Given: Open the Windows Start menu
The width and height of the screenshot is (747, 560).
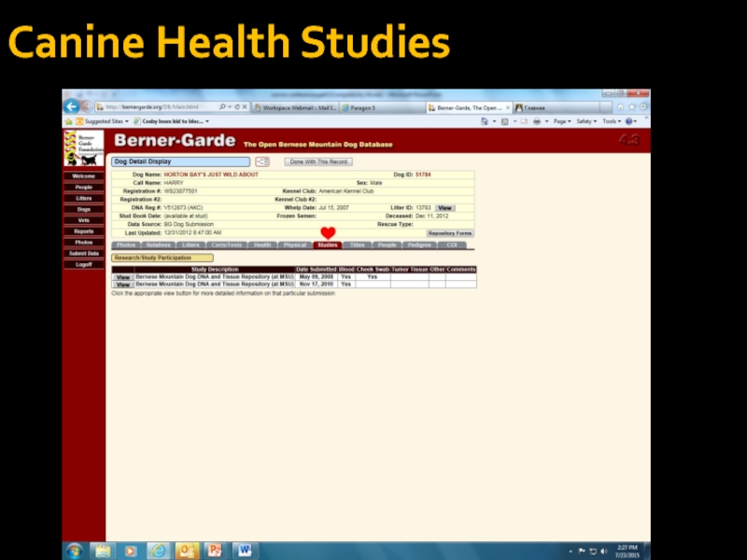Looking at the screenshot, I should [x=75, y=551].
